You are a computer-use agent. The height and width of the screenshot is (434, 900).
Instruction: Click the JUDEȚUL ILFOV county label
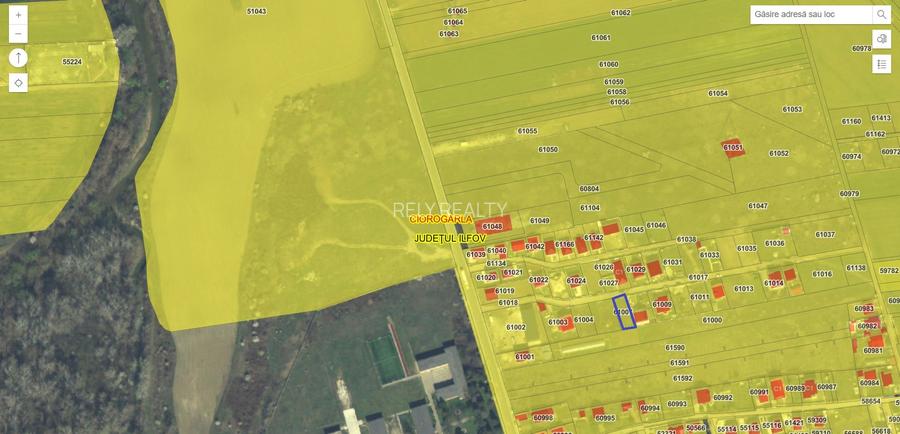pos(450,238)
